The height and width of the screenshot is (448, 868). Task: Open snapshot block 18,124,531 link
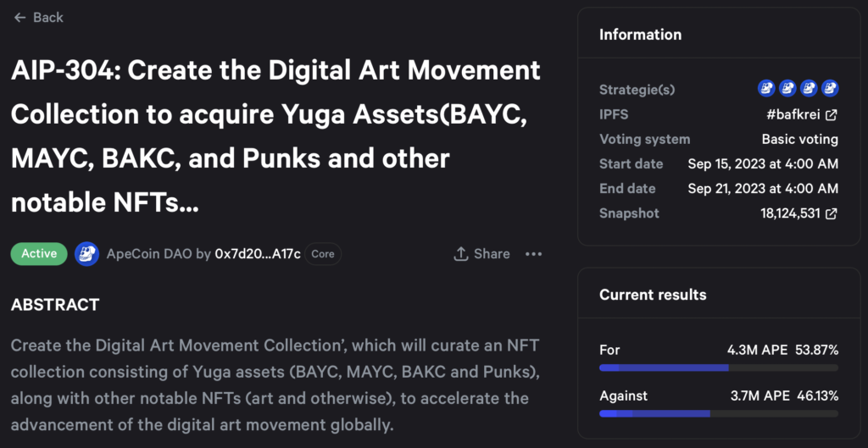click(790, 213)
